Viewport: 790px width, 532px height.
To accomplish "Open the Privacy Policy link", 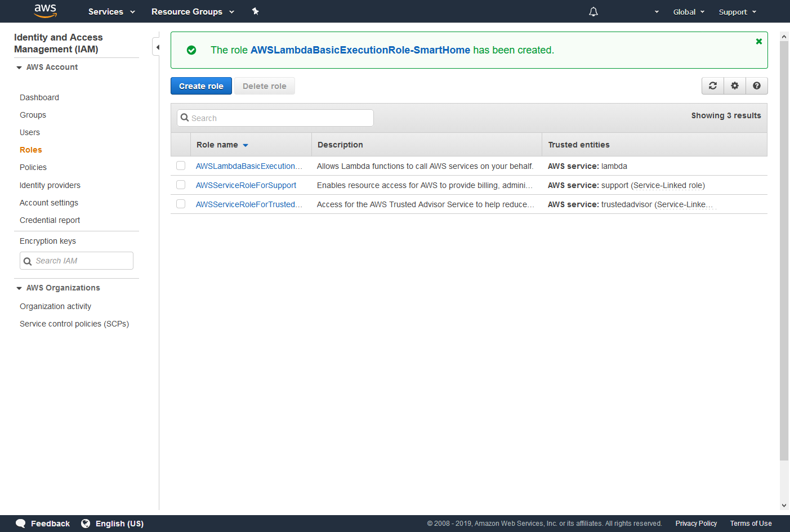I will point(696,524).
